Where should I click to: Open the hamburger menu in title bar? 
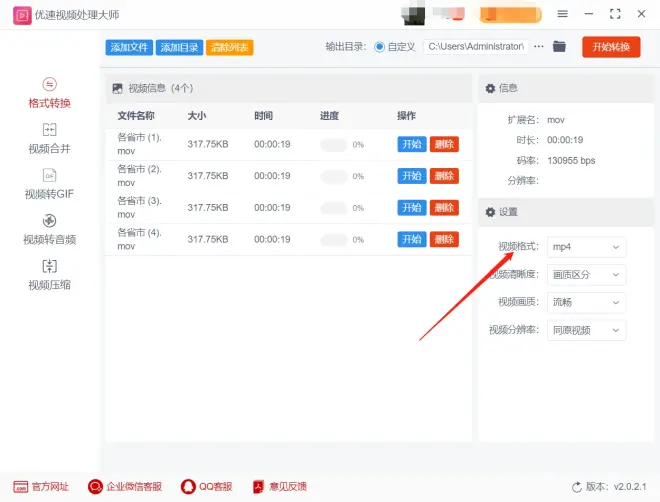pyautogui.click(x=562, y=14)
